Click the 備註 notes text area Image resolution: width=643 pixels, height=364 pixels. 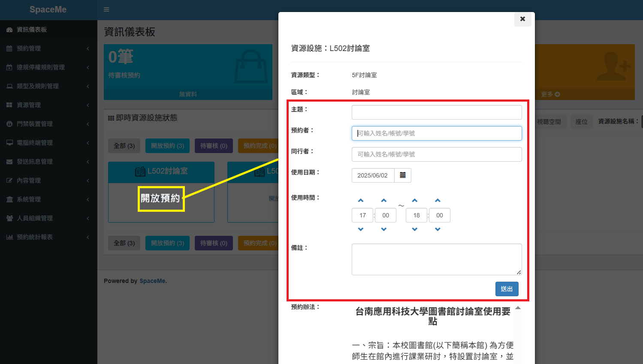436,259
